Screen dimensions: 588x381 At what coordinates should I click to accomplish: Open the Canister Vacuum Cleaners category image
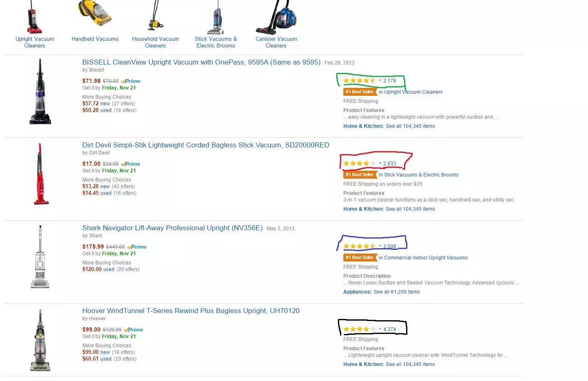[x=276, y=17]
